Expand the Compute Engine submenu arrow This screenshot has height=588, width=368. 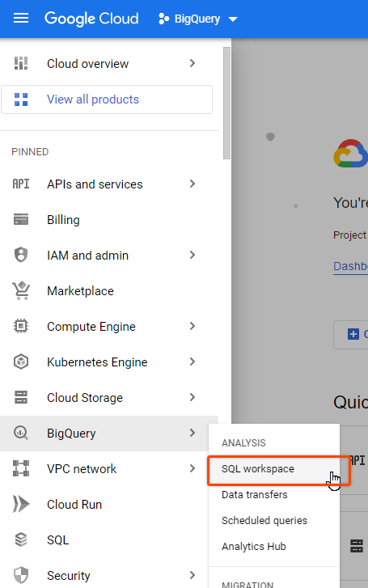click(x=192, y=326)
